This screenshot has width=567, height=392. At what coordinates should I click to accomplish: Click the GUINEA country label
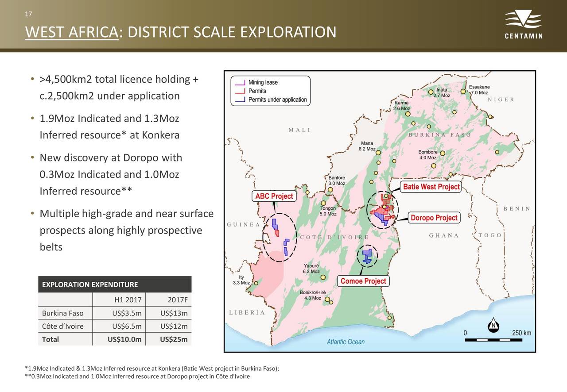pos(243,224)
